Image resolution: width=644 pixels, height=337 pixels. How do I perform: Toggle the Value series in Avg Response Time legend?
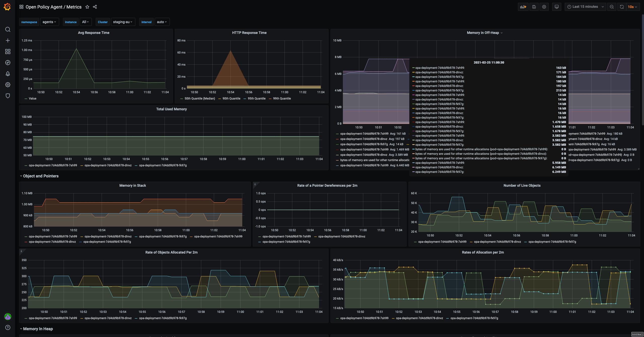32,99
